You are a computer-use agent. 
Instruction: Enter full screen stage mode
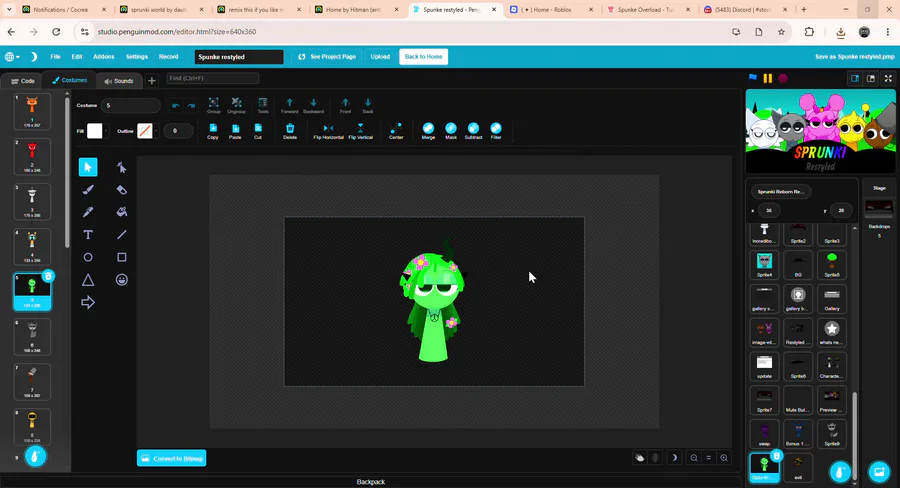(x=889, y=79)
